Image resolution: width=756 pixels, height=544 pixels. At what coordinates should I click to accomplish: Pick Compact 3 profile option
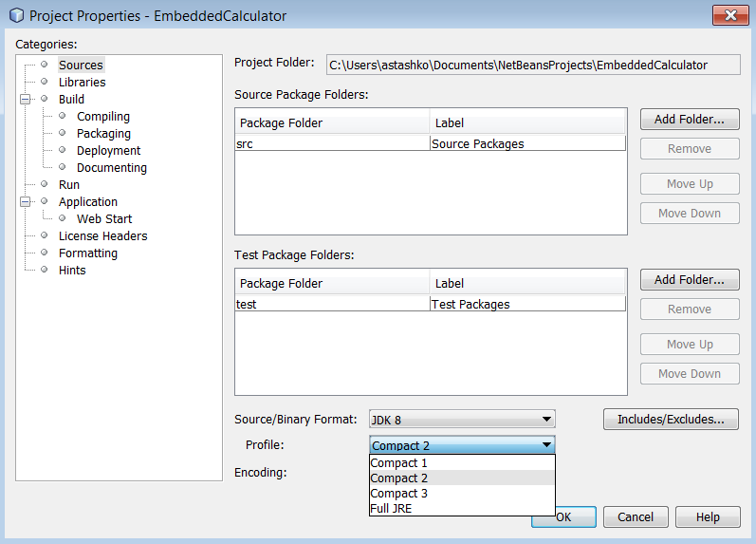(399, 494)
